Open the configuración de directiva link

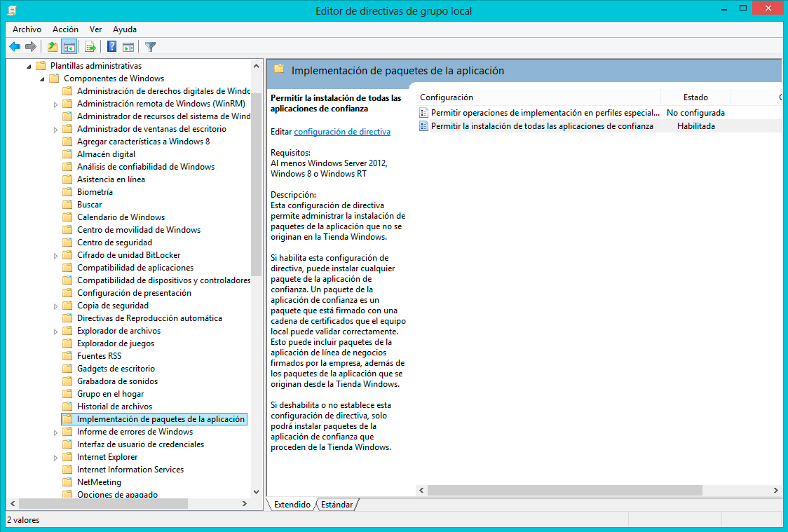[341, 132]
